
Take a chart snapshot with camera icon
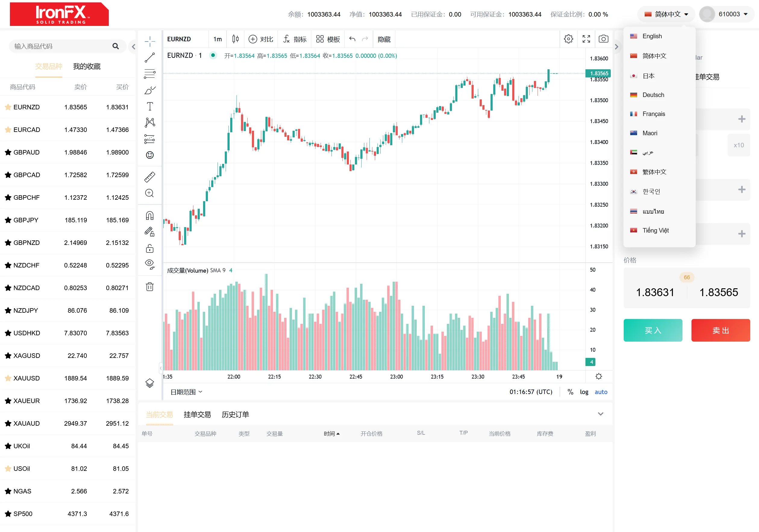[603, 39]
